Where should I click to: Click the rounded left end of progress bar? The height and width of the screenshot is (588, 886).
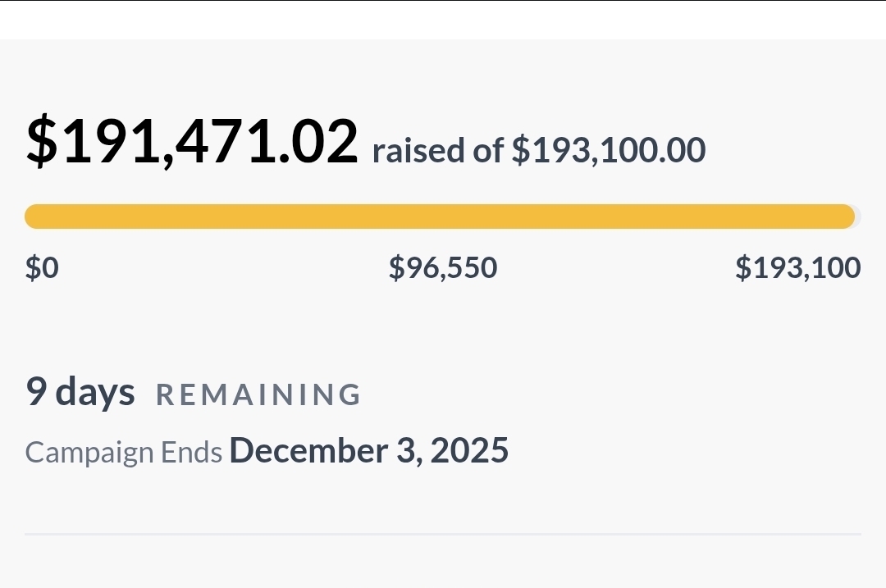pos(33,217)
